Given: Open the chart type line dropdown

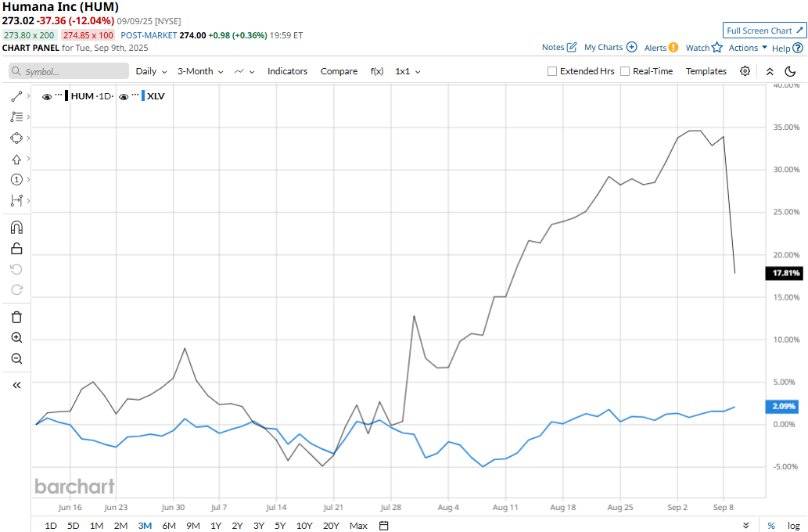Looking at the screenshot, I should click(244, 71).
